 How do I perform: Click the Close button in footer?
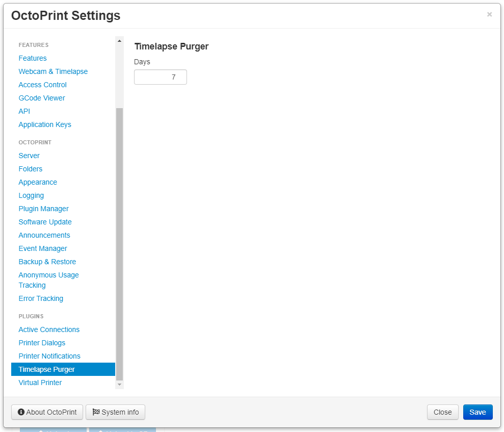[x=443, y=412]
